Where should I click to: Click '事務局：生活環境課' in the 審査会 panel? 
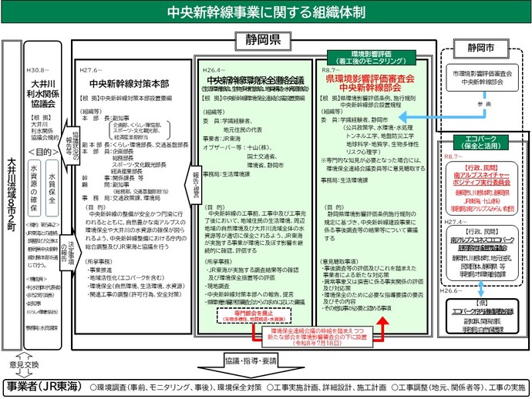coord(345,180)
